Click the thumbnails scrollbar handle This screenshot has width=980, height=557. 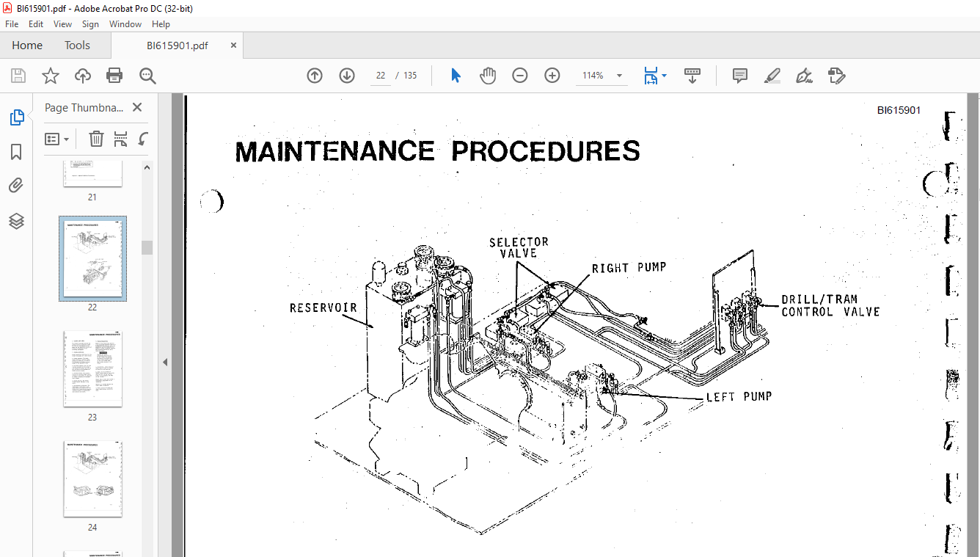click(147, 247)
